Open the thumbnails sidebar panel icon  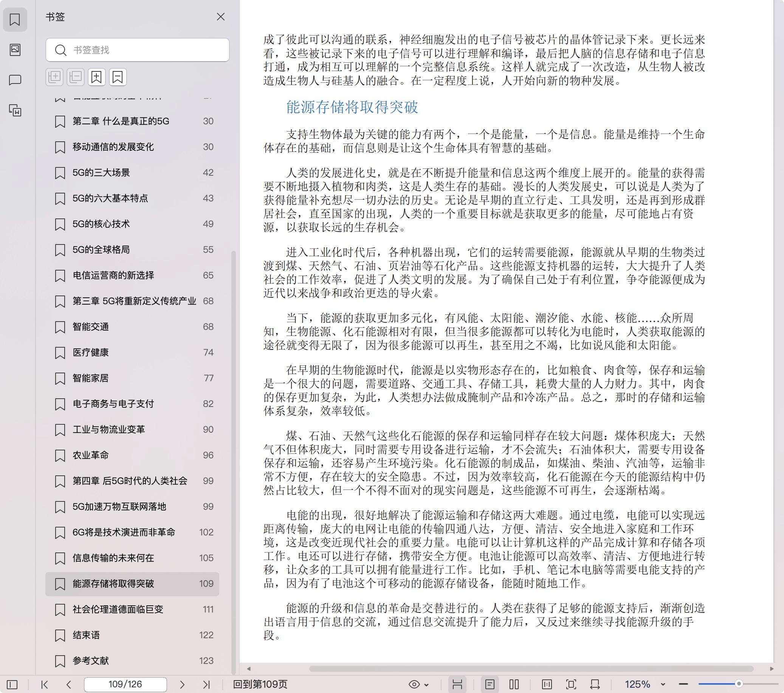(x=15, y=49)
